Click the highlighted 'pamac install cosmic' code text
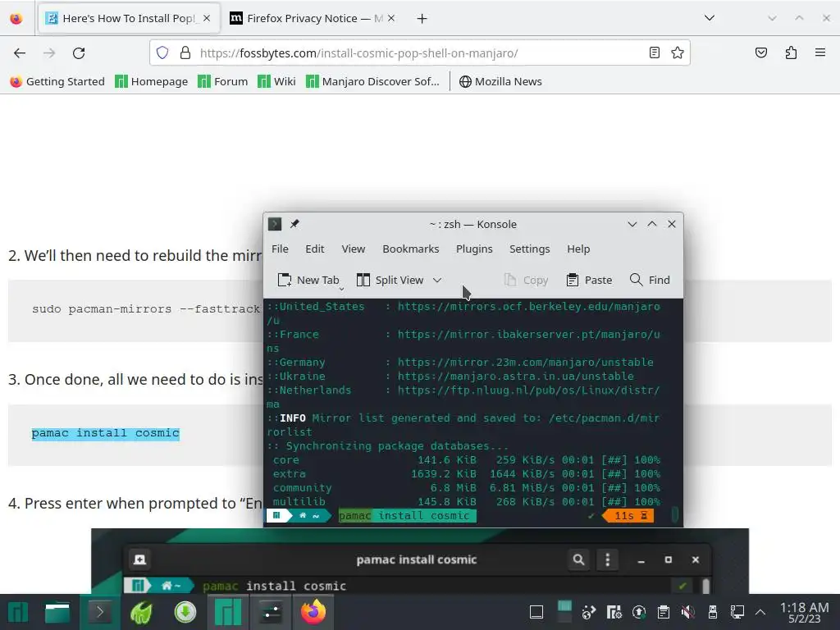 coord(105,433)
